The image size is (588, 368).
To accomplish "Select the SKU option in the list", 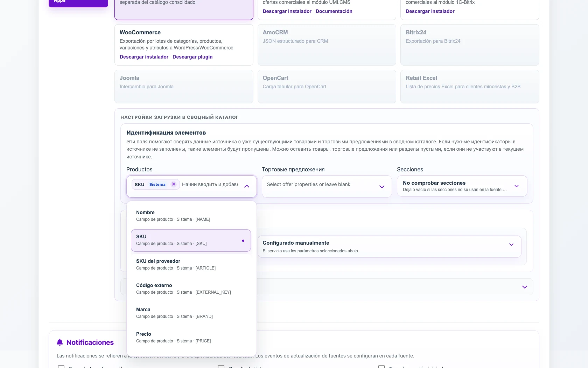I will point(191,240).
